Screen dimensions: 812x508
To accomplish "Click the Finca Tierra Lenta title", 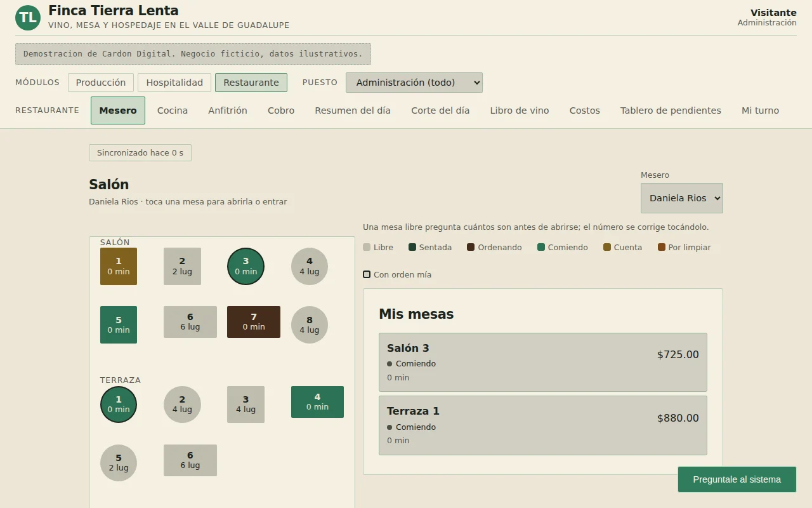I will 114,11.
